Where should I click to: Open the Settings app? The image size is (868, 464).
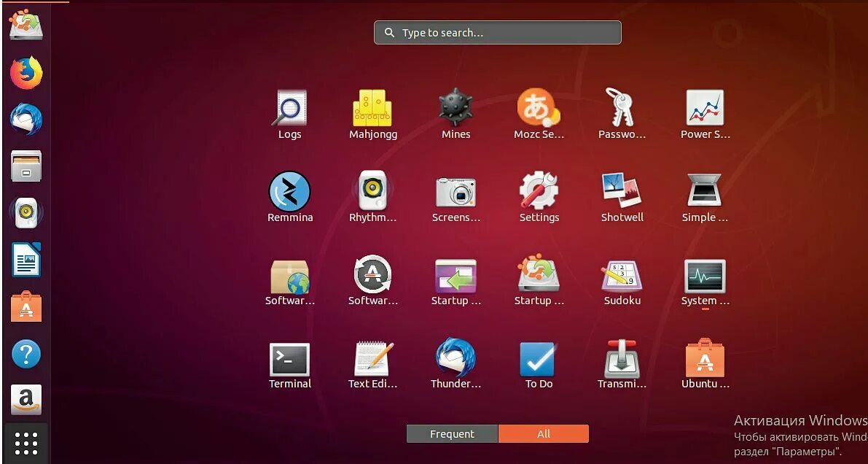[x=539, y=198]
